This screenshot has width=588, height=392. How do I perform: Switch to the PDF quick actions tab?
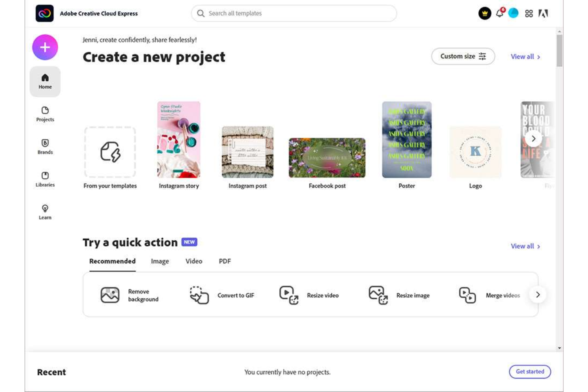(224, 261)
